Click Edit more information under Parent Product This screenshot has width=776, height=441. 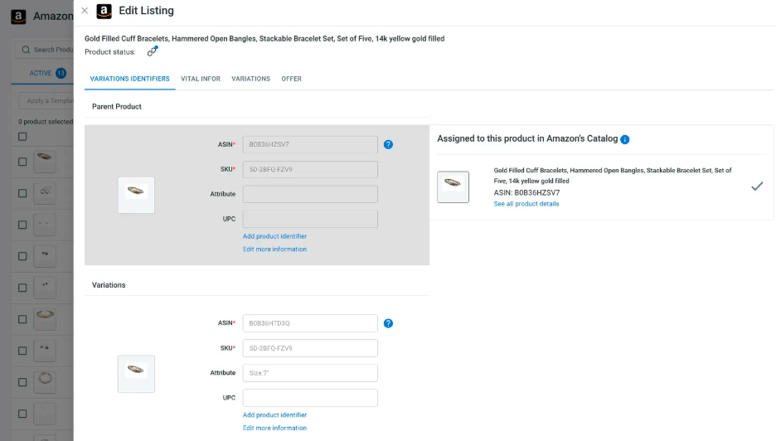pos(275,249)
